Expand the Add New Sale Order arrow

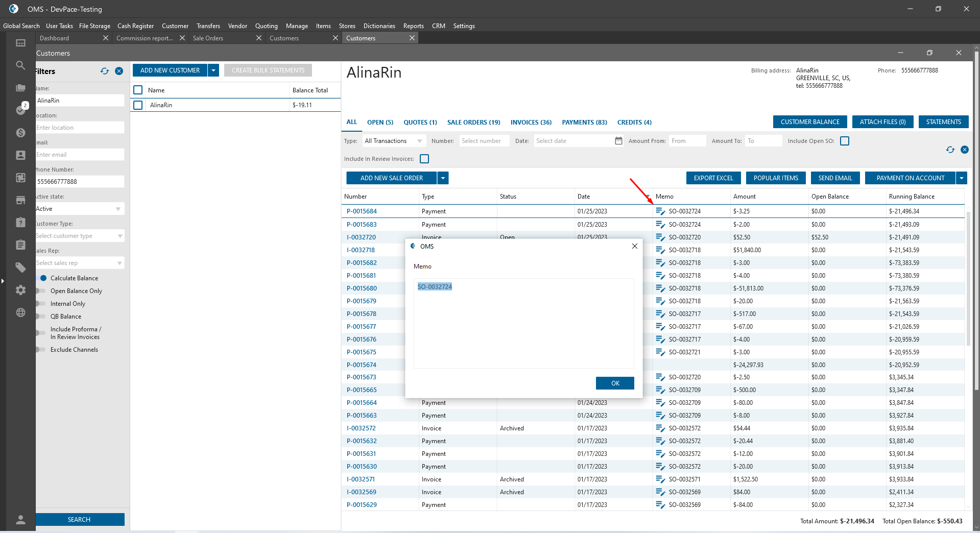pos(443,178)
